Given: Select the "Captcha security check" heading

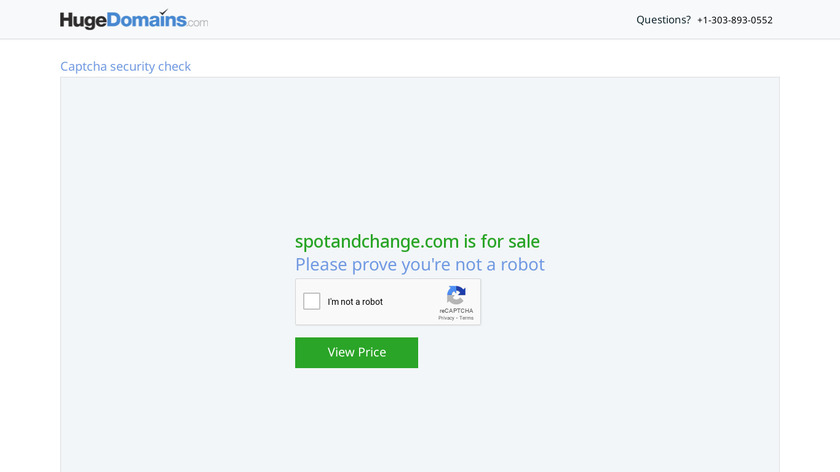Looking at the screenshot, I should click(x=125, y=67).
